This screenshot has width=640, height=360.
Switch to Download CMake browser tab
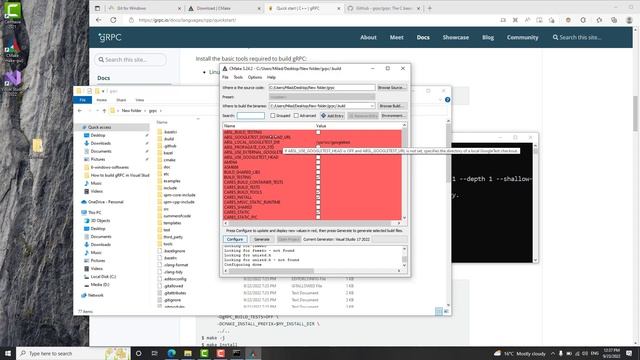[x=224, y=8]
